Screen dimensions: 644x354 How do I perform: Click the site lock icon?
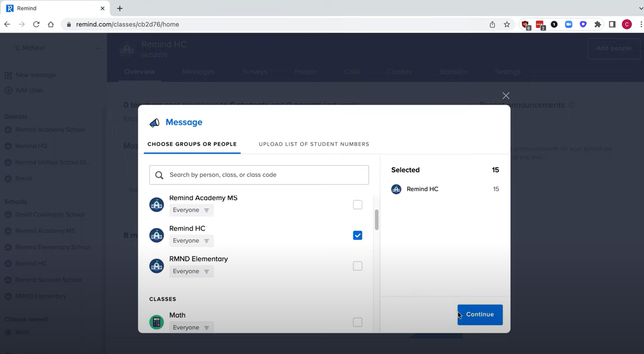pos(69,24)
